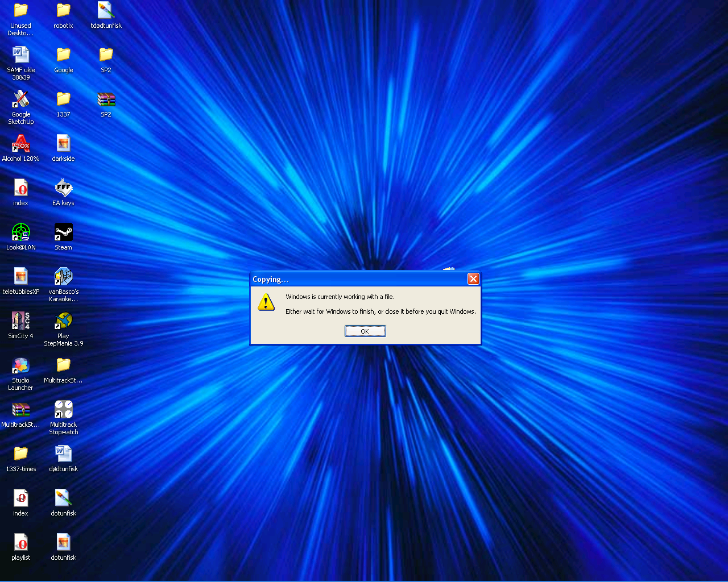Select the SP2 folder icon
Screen dimensions: 728x582
106,55
